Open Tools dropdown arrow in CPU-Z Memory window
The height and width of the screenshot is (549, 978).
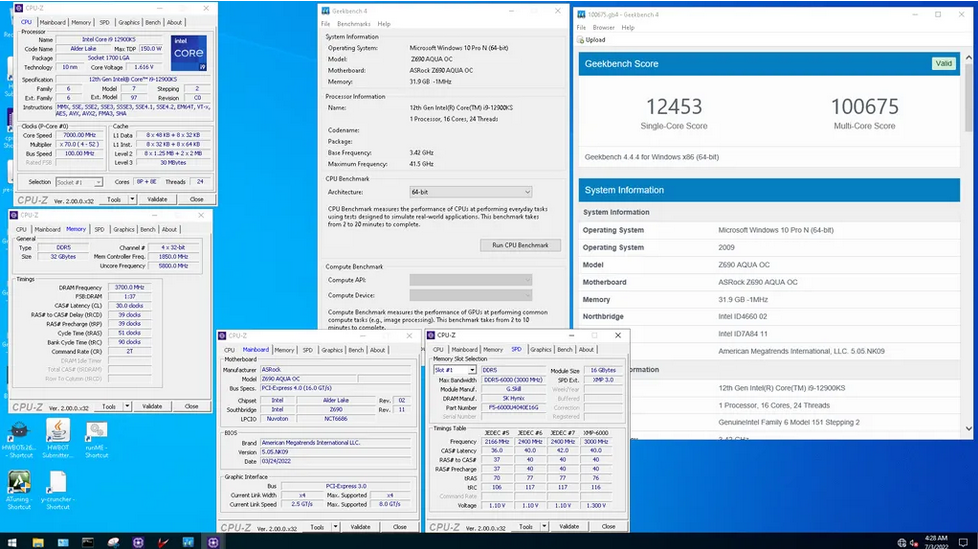pos(127,406)
